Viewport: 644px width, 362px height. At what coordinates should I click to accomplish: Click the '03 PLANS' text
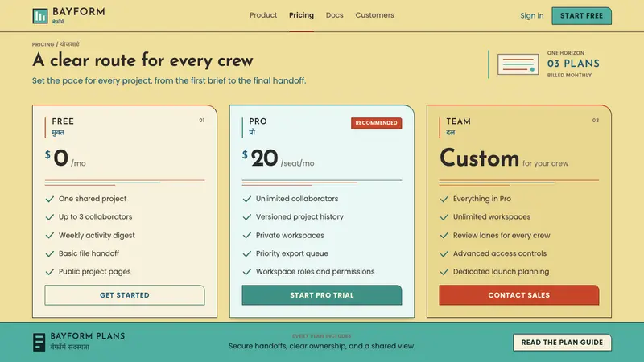(x=573, y=64)
